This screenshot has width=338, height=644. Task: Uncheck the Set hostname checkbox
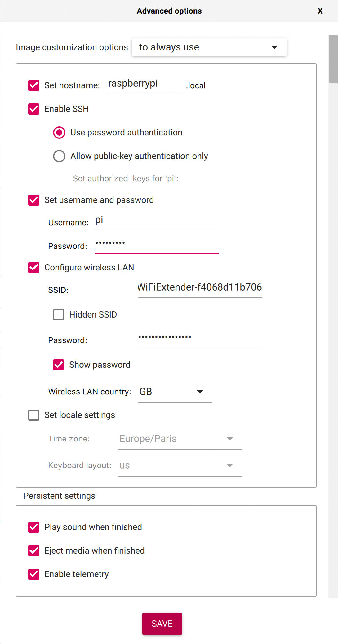click(x=34, y=85)
